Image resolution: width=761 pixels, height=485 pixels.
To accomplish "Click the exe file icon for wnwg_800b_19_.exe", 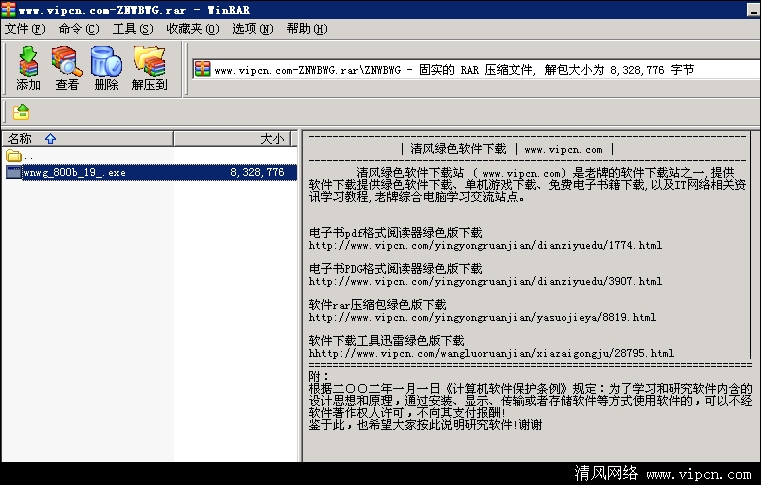I will tap(14, 172).
